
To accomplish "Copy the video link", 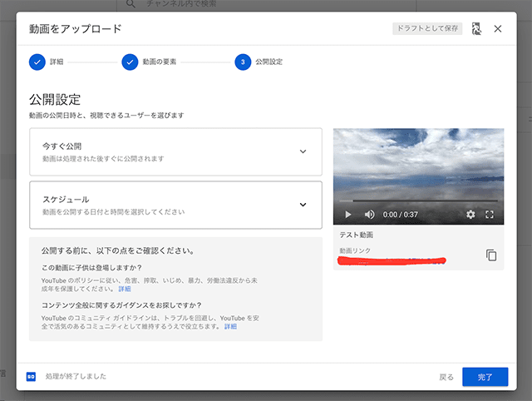I will (491, 255).
